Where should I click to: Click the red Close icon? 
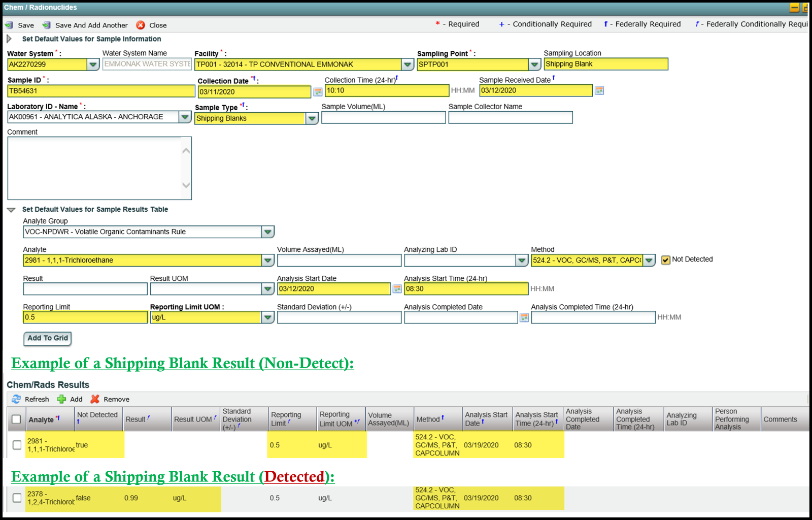(141, 25)
